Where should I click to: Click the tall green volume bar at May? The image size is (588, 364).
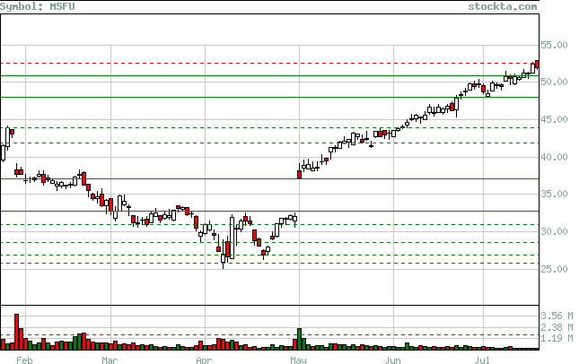click(299, 339)
